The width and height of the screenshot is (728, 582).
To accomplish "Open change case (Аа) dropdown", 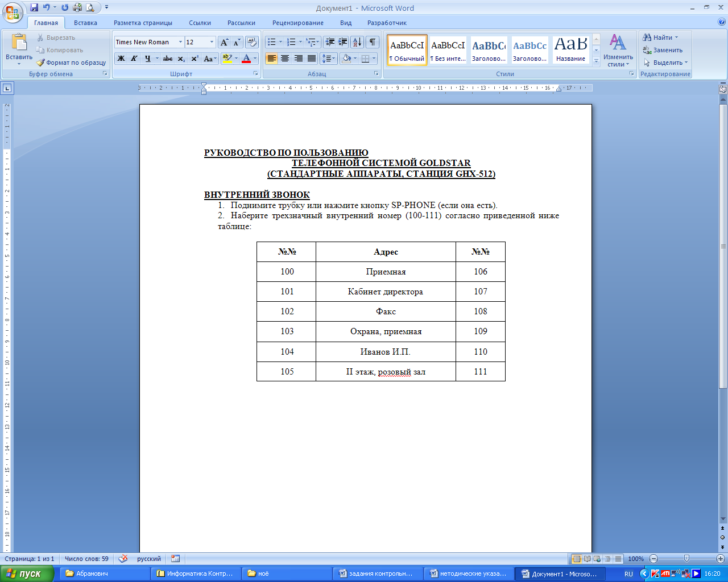I will click(x=210, y=59).
